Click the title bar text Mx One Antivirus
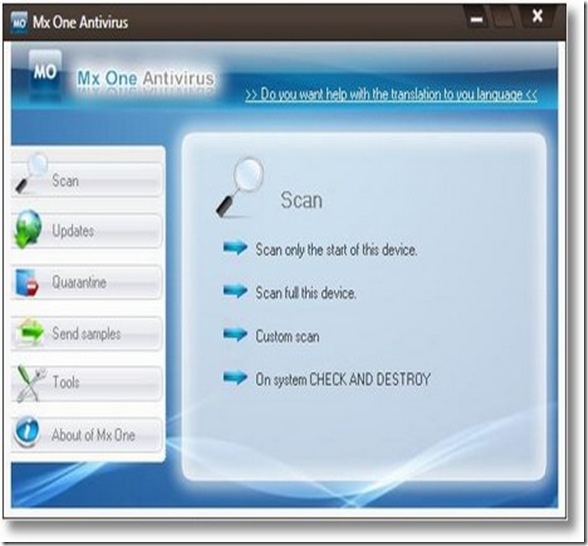 80,22
